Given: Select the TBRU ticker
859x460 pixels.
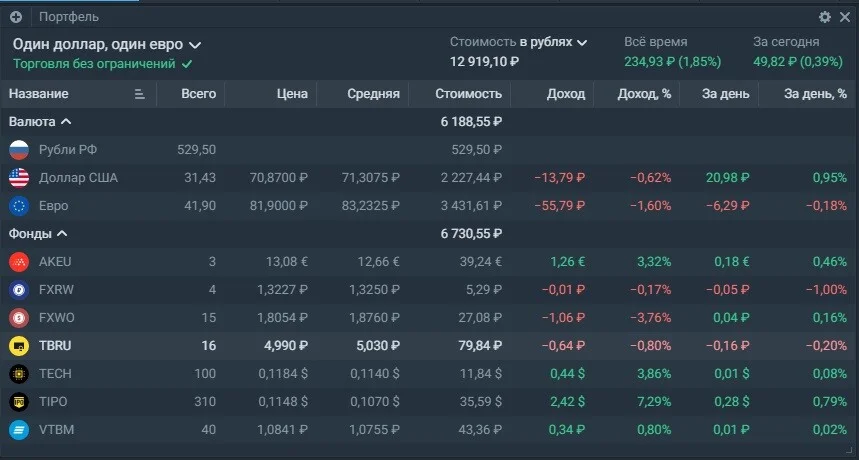Looking at the screenshot, I should [x=55, y=346].
